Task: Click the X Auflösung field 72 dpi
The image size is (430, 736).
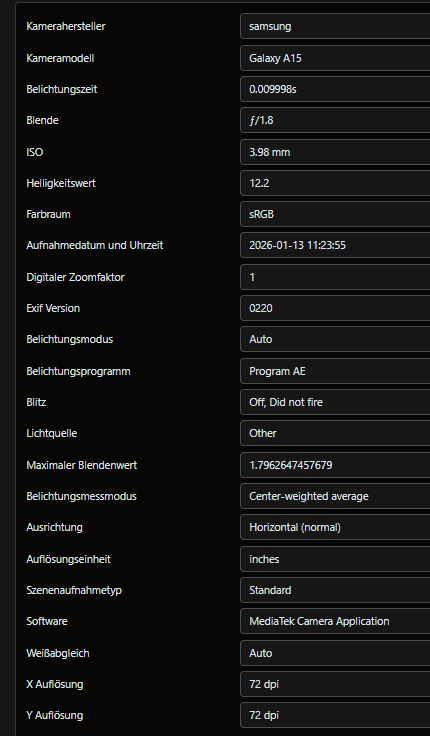Action: point(335,684)
